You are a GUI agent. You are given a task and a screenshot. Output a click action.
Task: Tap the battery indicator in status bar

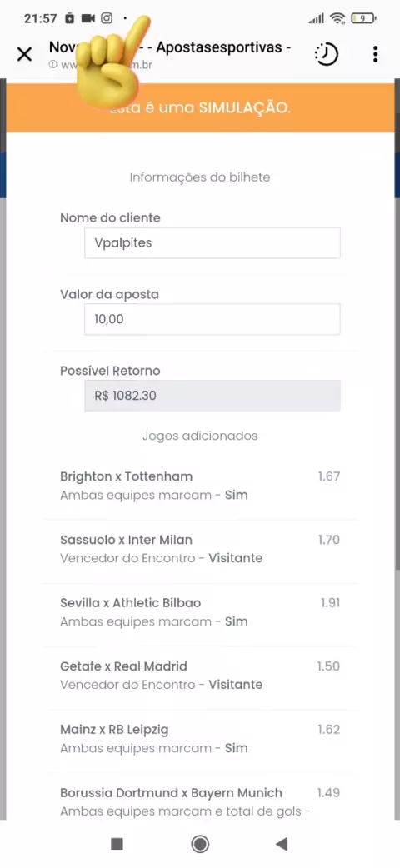click(364, 18)
